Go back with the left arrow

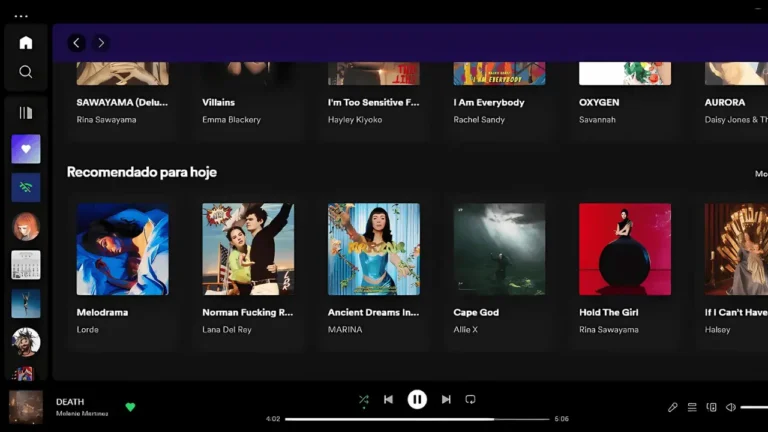pyautogui.click(x=76, y=43)
